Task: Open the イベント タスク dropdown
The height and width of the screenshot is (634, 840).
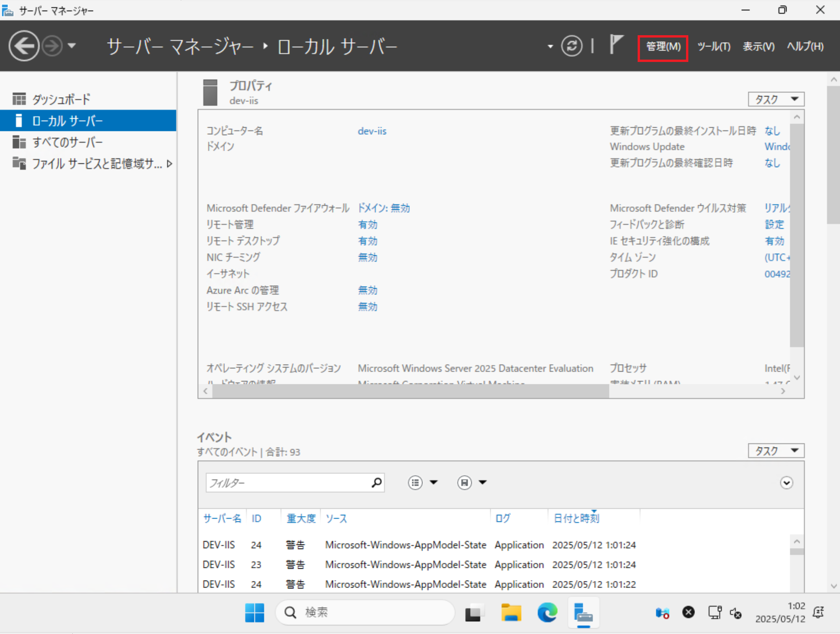Action: click(776, 451)
